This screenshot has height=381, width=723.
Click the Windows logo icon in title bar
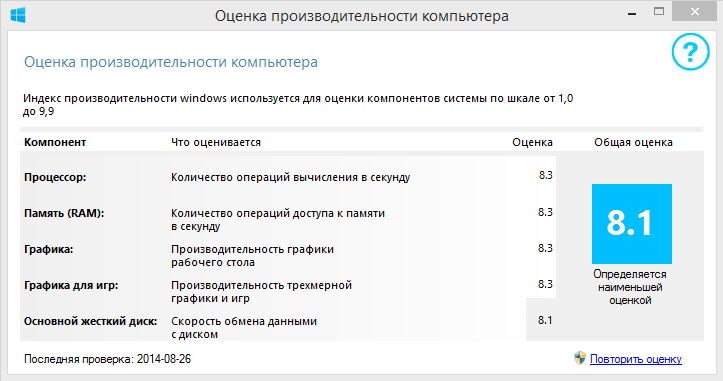(x=18, y=15)
